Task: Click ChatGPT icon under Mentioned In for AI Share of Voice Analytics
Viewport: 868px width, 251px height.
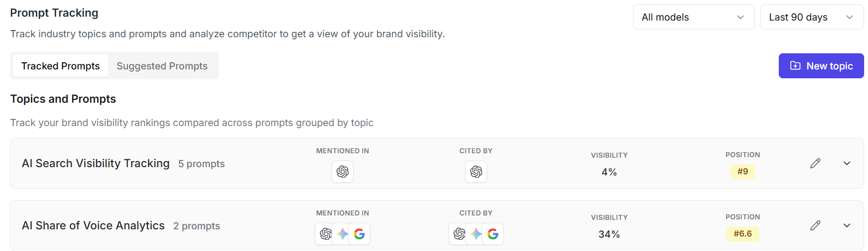Action: (326, 234)
